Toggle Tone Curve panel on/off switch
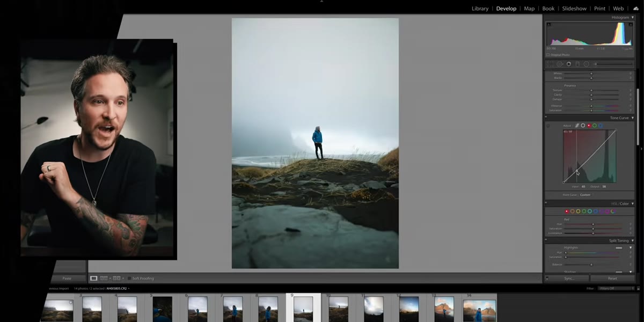Viewport: 644px width, 322px height. 546,118
